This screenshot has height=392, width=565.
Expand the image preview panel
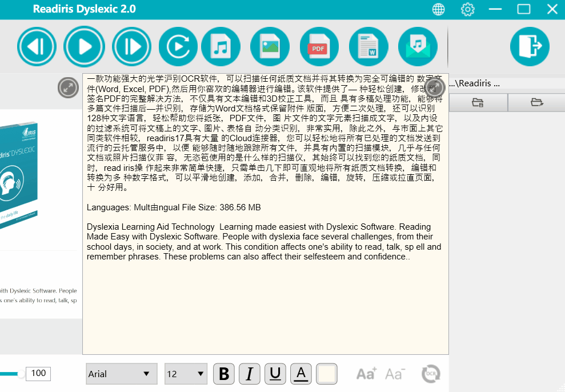tap(68, 87)
